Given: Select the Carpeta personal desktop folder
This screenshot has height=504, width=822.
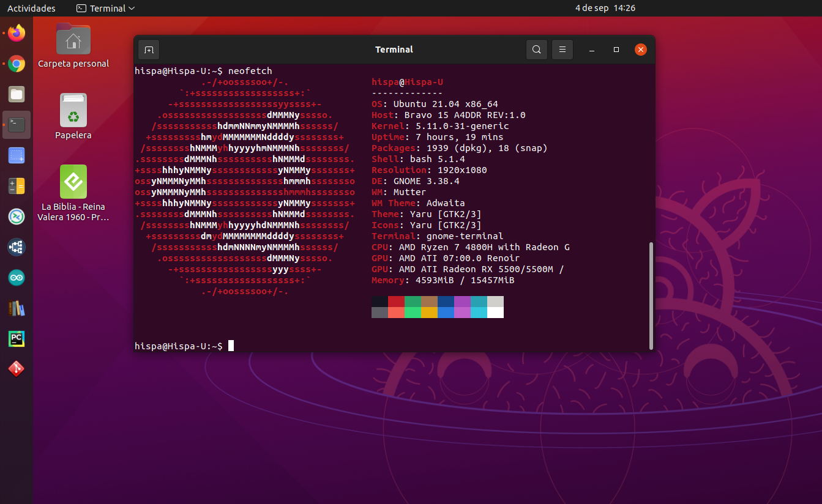Looking at the screenshot, I should click(x=73, y=40).
